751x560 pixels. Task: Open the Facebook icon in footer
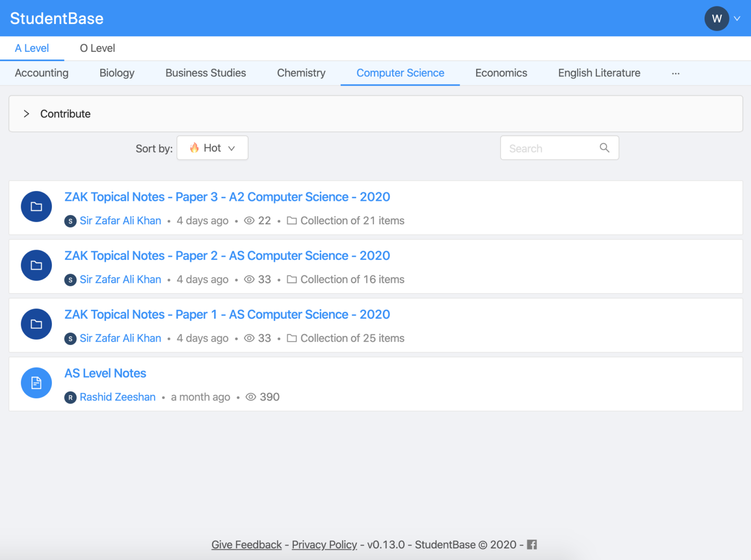point(532,544)
